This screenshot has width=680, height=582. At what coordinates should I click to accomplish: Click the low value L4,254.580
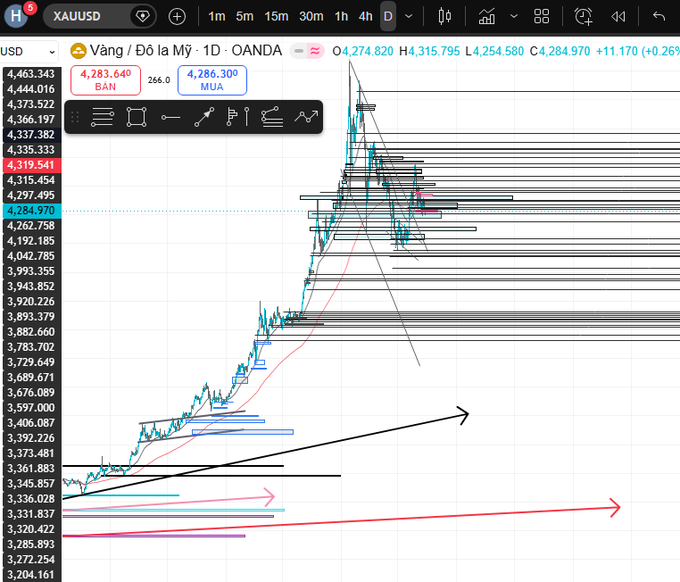click(494, 51)
